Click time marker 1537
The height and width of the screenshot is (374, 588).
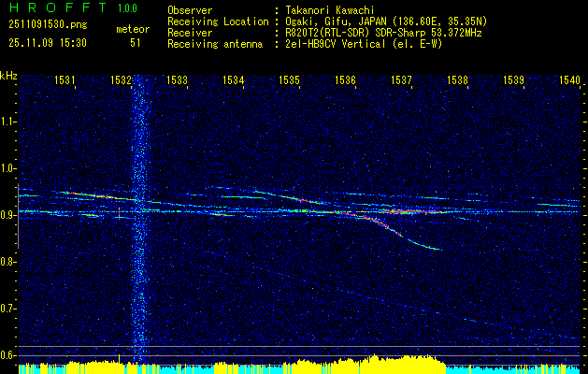[401, 79]
